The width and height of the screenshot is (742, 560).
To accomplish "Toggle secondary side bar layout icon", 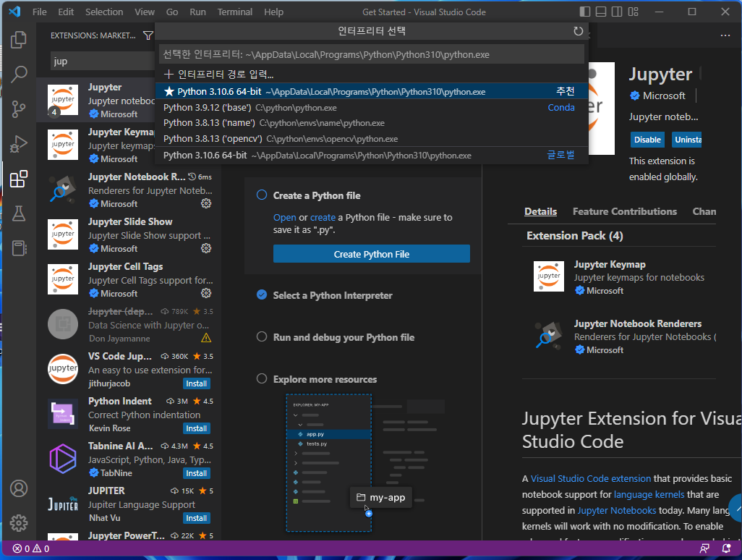I will pyautogui.click(x=617, y=12).
